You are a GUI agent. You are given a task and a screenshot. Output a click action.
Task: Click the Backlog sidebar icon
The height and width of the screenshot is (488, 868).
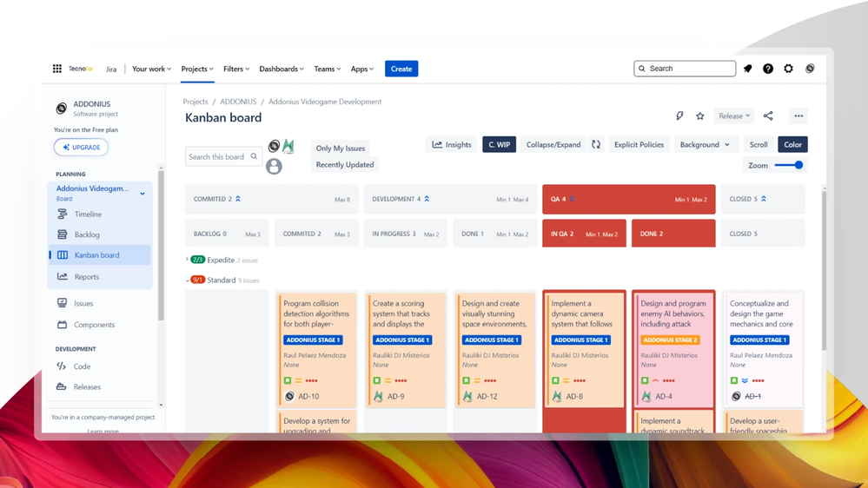pyautogui.click(x=62, y=234)
